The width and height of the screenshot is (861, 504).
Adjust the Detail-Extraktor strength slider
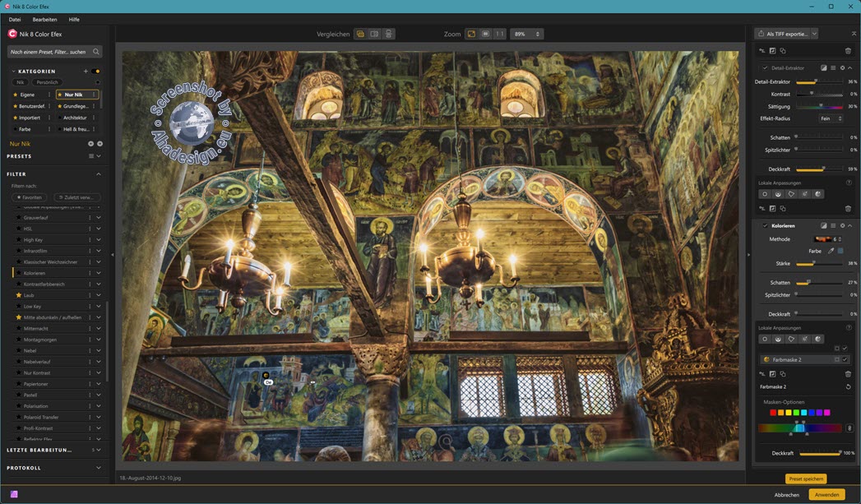point(819,81)
